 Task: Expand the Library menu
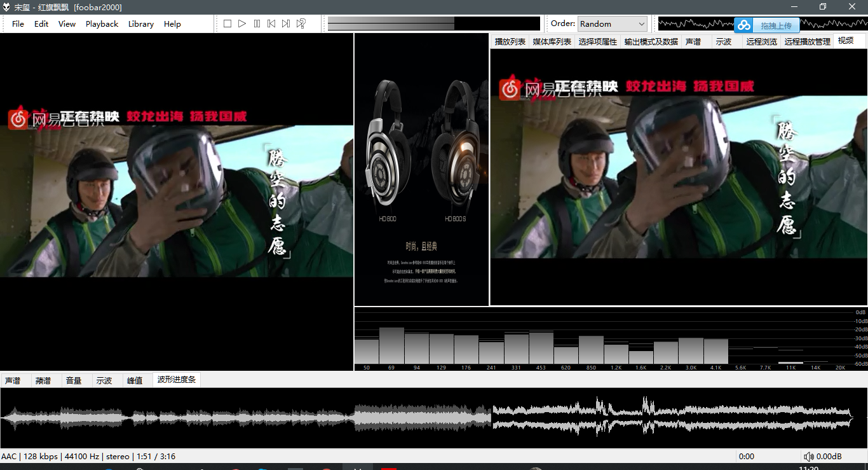tap(140, 24)
